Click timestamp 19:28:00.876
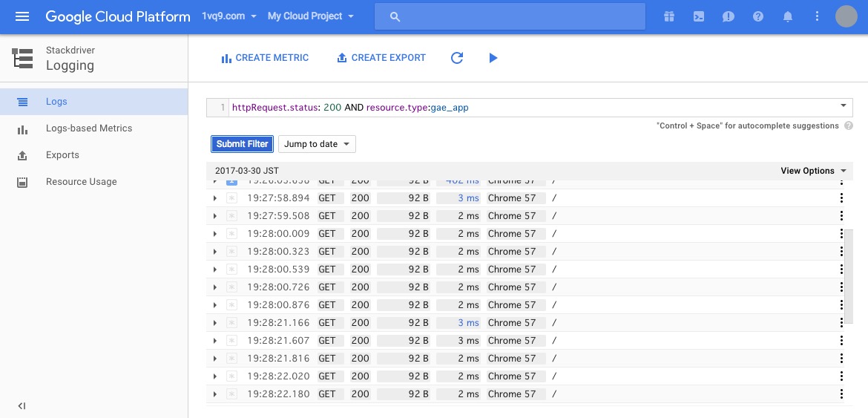The height and width of the screenshot is (418, 868). coord(278,305)
